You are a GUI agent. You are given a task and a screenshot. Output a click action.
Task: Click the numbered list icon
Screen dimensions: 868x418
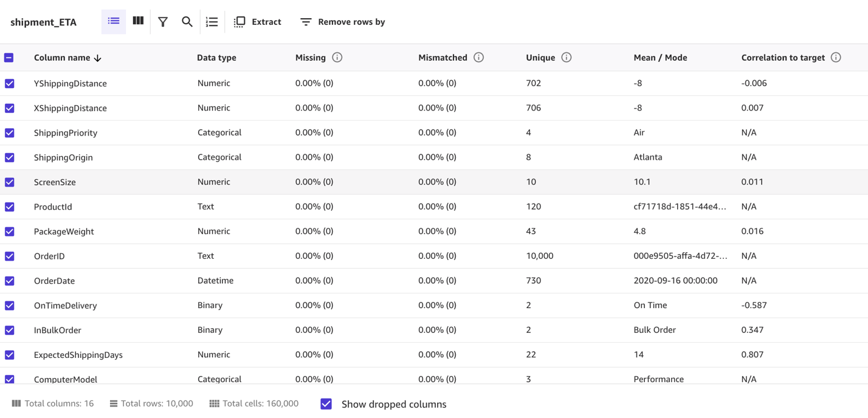[212, 22]
